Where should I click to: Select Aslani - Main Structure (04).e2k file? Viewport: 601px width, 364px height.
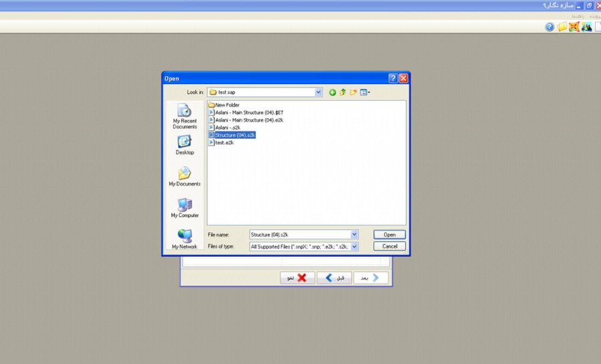(x=249, y=120)
